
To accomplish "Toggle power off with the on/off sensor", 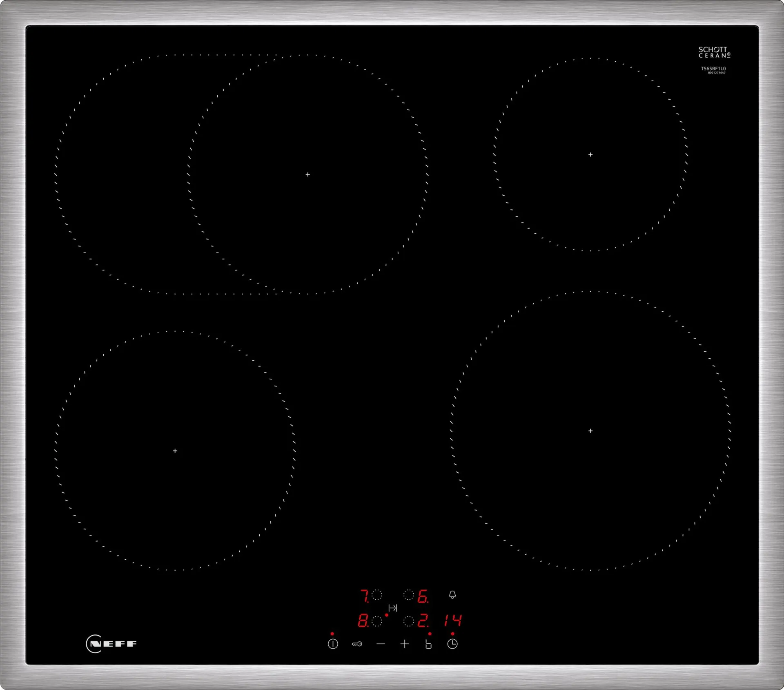I will point(333,645).
